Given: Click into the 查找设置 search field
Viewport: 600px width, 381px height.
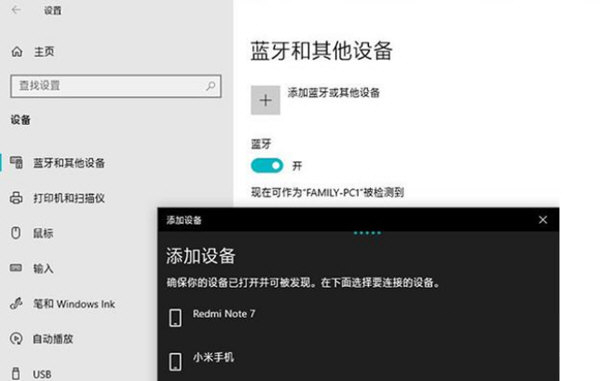Looking at the screenshot, I should pyautogui.click(x=116, y=86).
